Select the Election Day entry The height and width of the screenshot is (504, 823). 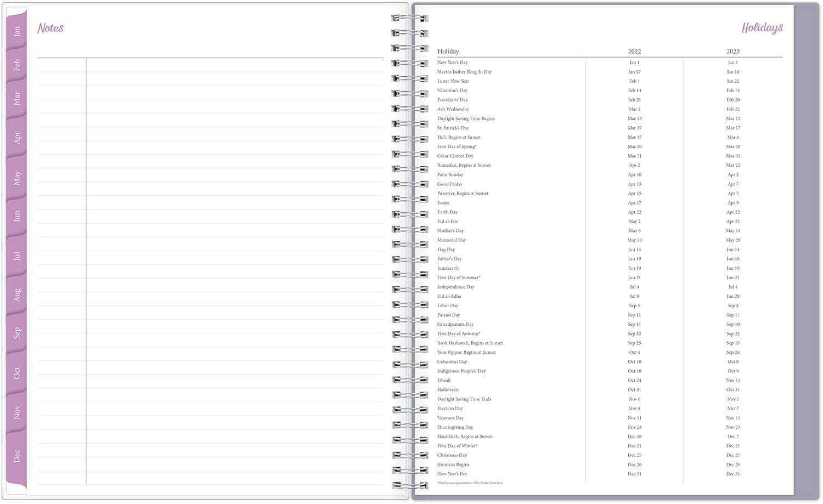click(450, 408)
